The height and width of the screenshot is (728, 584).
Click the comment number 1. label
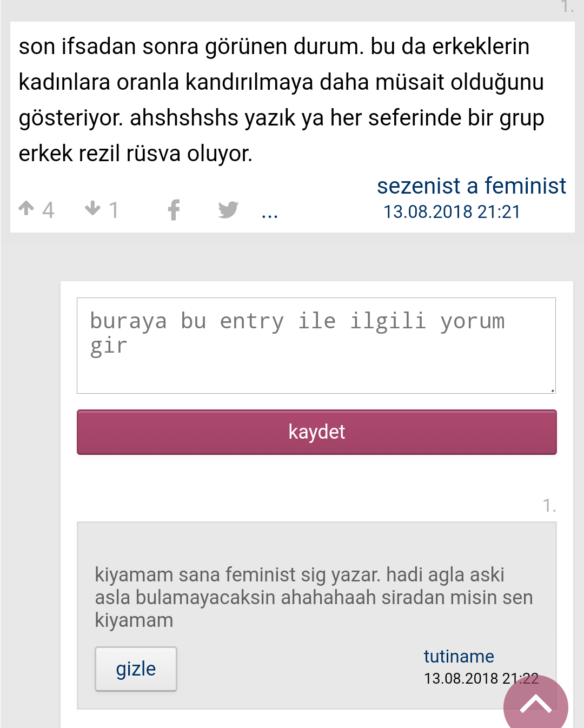(x=549, y=505)
